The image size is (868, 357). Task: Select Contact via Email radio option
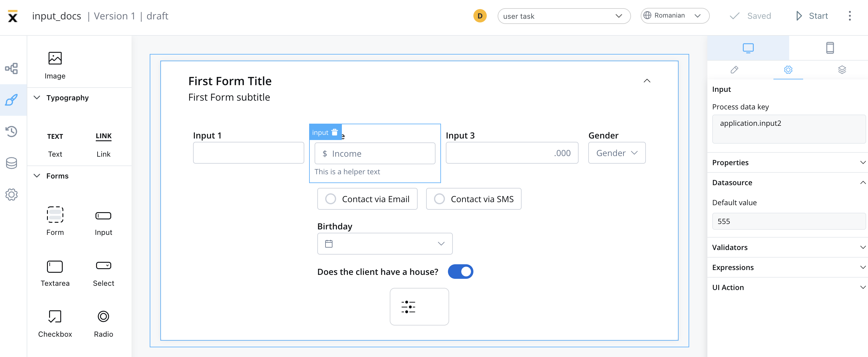[x=367, y=199]
